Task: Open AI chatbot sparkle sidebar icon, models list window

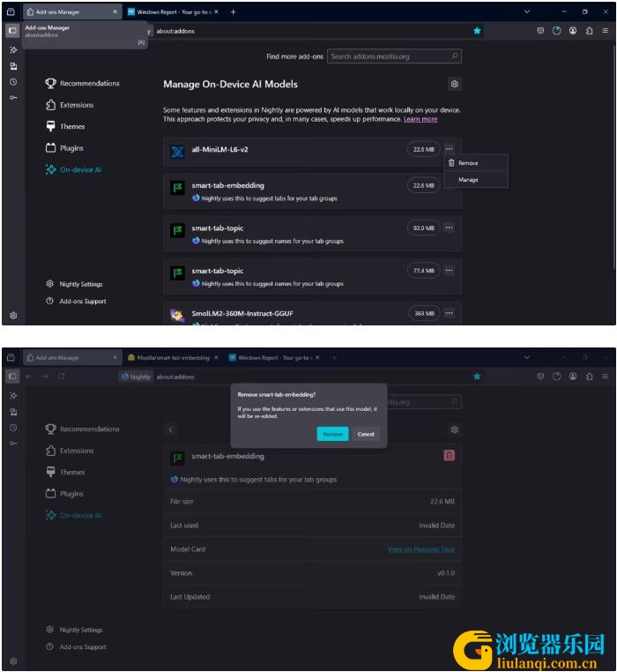Action: pos(13,49)
